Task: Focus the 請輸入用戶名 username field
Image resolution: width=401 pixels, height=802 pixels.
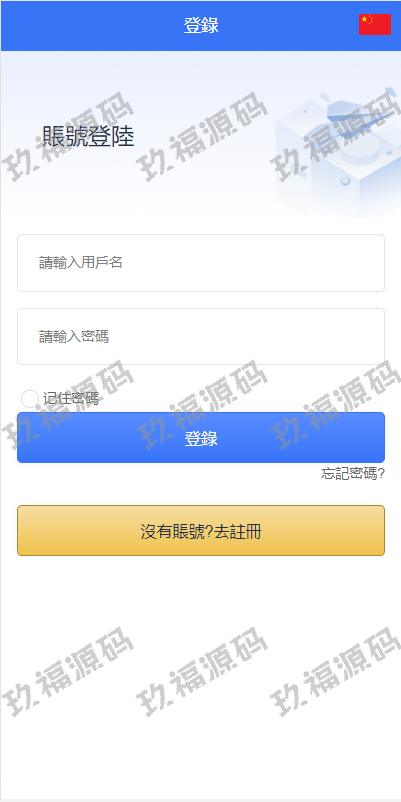Action: tap(200, 263)
